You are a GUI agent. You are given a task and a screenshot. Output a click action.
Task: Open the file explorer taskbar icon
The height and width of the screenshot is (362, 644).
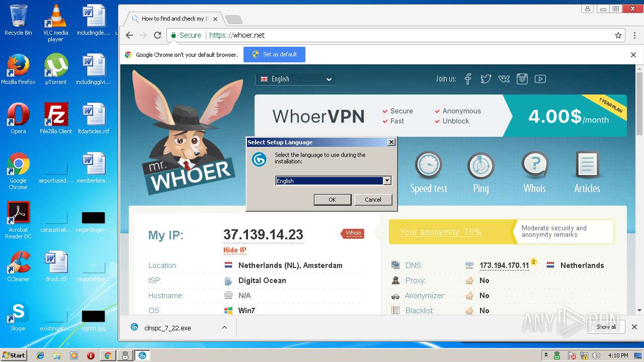[57, 355]
